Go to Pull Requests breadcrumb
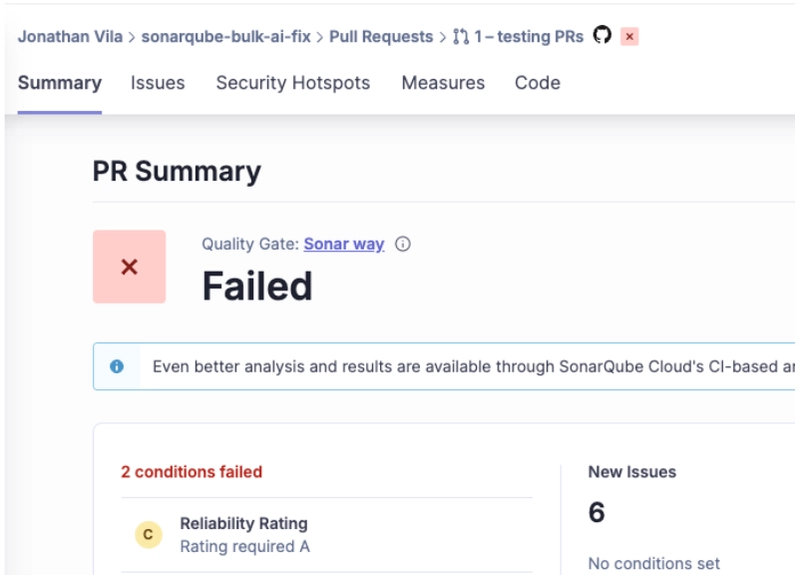800x581 pixels. [x=381, y=37]
